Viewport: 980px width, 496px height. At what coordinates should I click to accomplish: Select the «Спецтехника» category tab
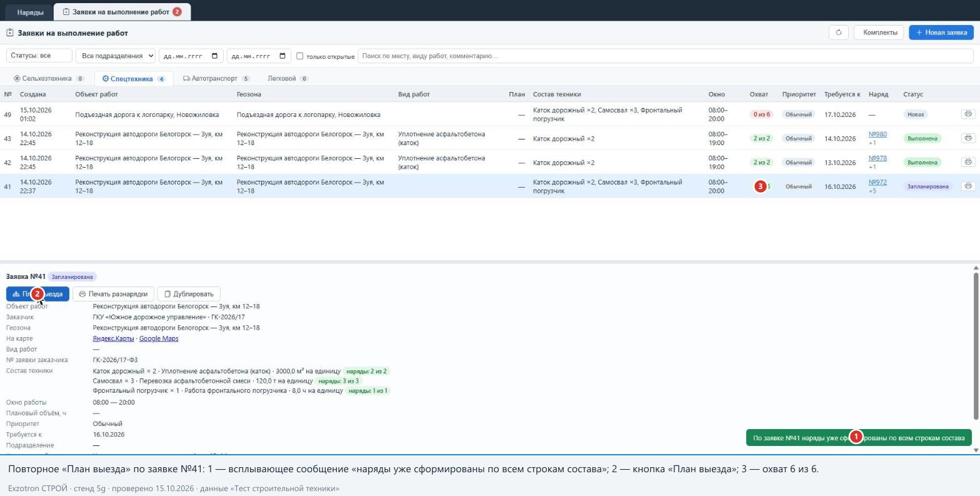134,79
